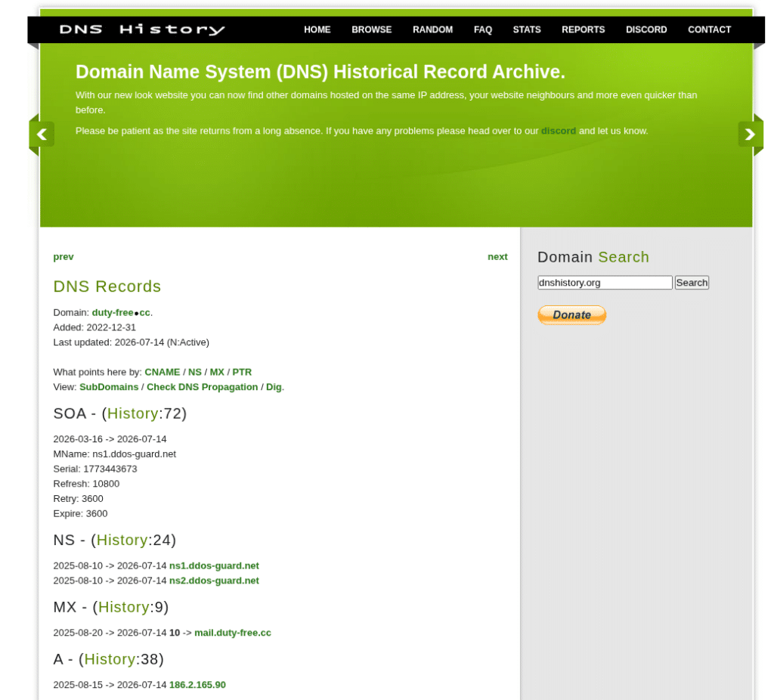774x700 pixels.
Task: Open the ns1.ddos-guard.net nameserver link
Action: [x=214, y=565]
